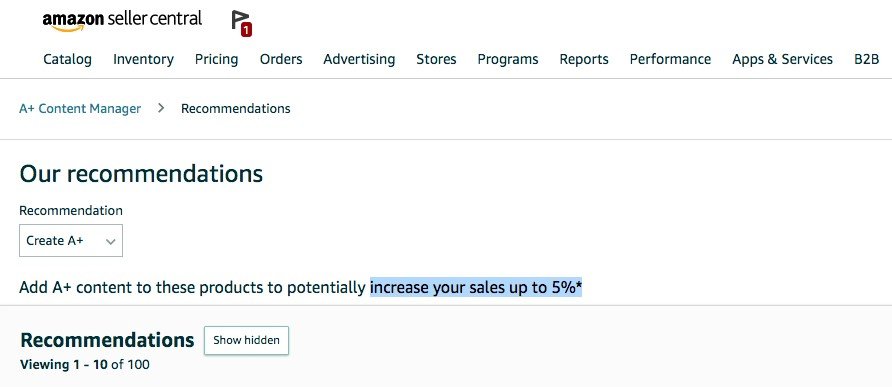Screen dimensions: 892x387
Task: Go to the Reports menu
Action: pyautogui.click(x=584, y=59)
